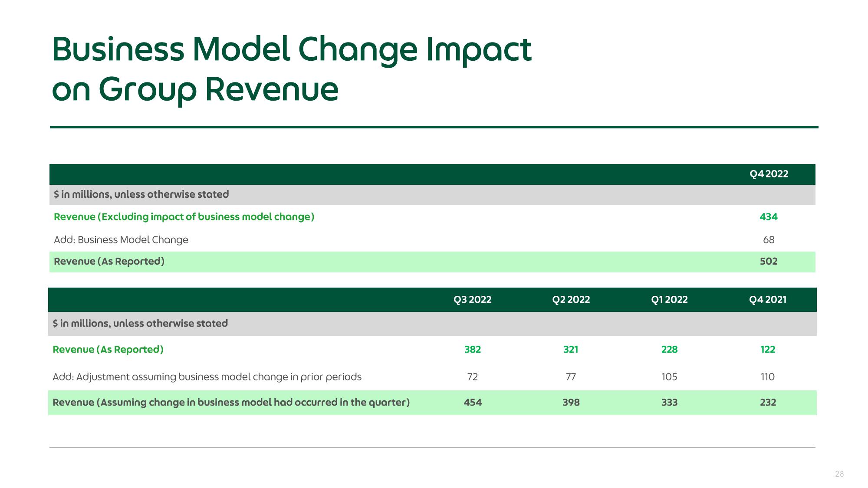Screen dimensions: 868x488
Task: Select the adjusted revenue 232
Action: pos(768,403)
